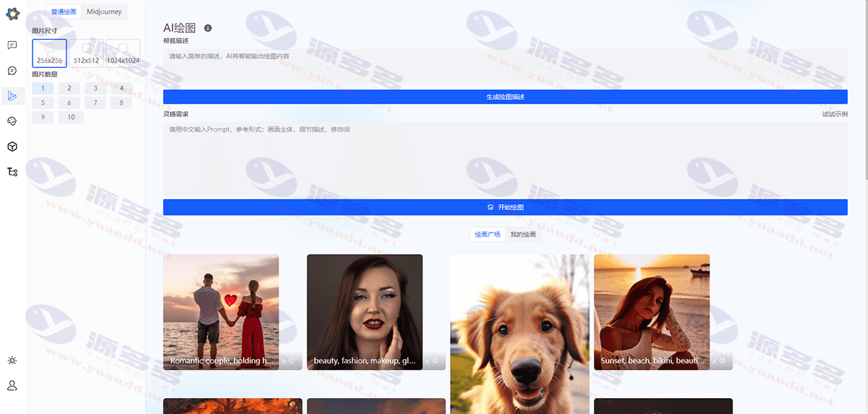This screenshot has width=868, height=414.
Task: Set image count to 5
Action: click(43, 103)
